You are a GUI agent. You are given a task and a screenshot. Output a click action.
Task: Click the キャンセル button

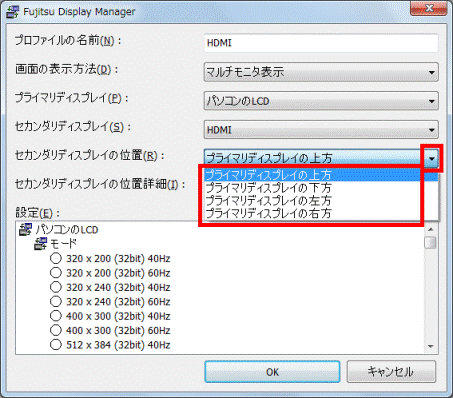391,371
